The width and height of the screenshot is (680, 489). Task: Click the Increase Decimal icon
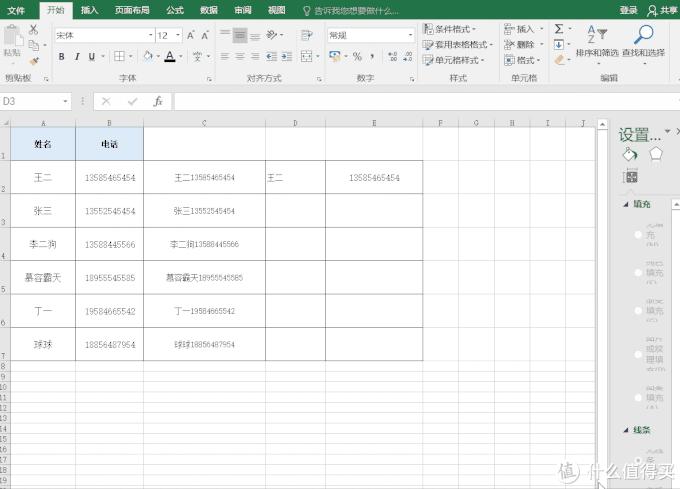[x=392, y=56]
